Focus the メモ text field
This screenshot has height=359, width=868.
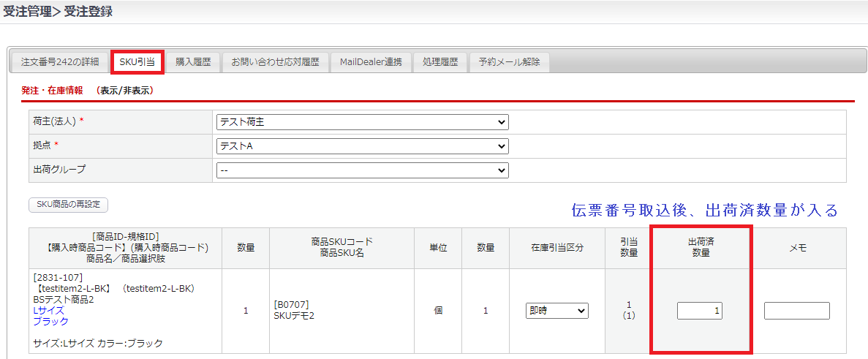pos(796,311)
